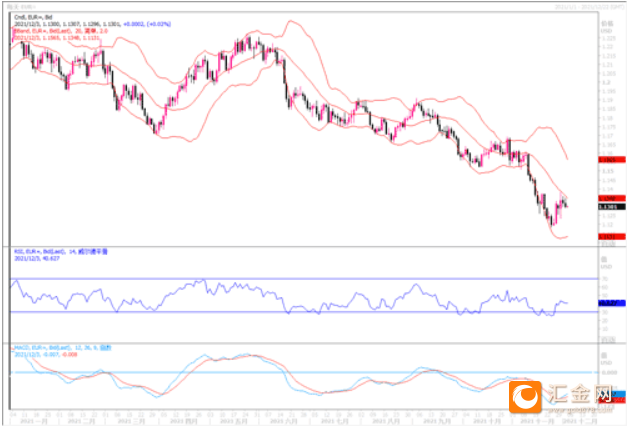The width and height of the screenshot is (629, 436).
Task: Click the '2021 四月' month label on time axis
Action: point(184,422)
